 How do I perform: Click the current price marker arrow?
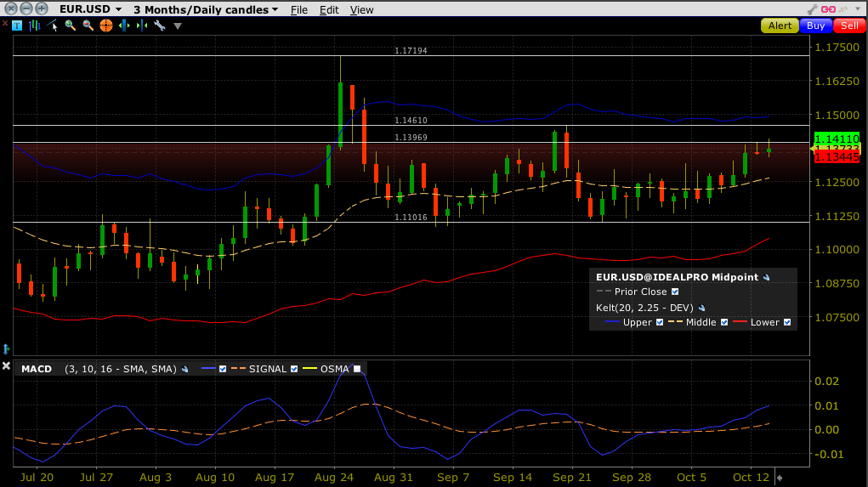tap(812, 149)
